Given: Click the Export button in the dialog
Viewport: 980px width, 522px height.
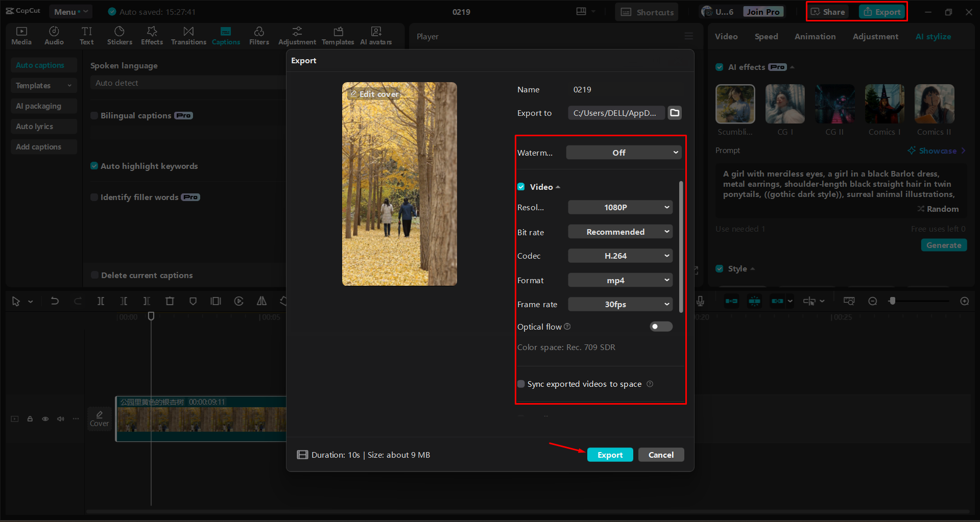Looking at the screenshot, I should 610,454.
